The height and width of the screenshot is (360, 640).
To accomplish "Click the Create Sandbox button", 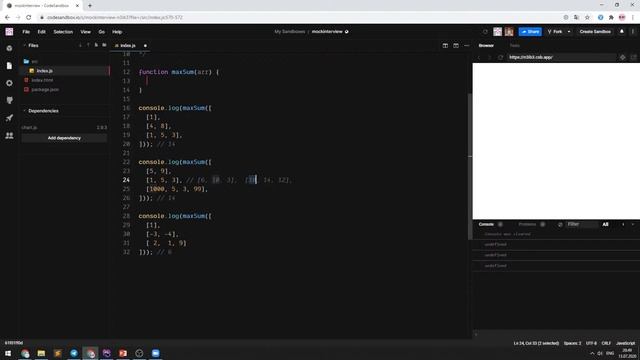I will click(x=595, y=31).
